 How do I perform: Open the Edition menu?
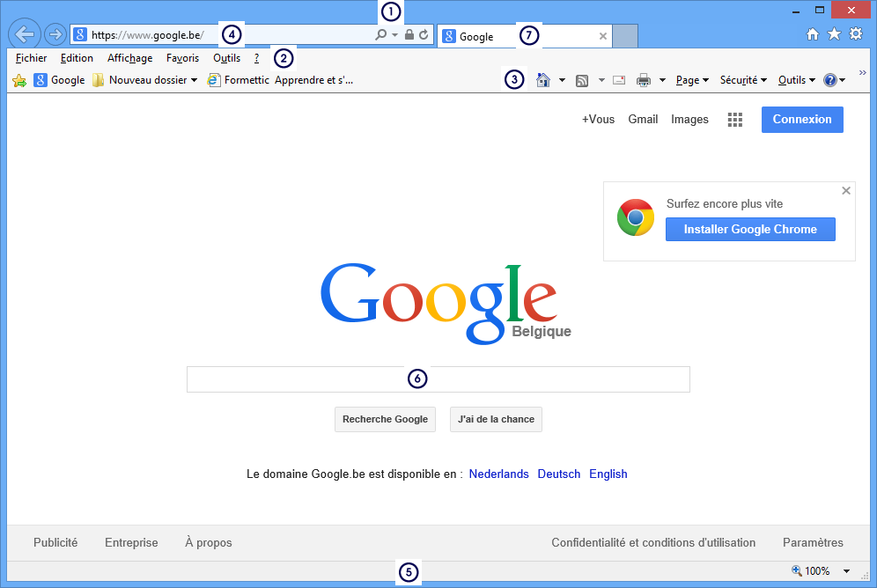tap(77, 58)
